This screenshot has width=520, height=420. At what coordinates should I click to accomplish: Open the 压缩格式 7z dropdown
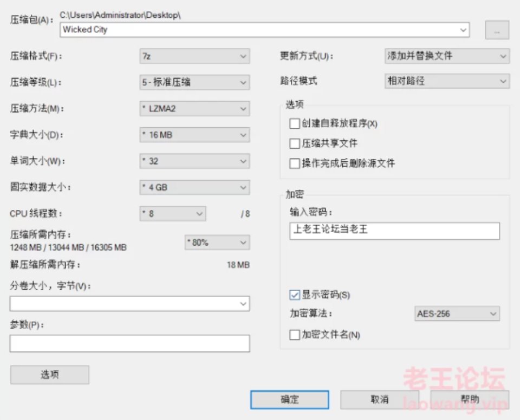pyautogui.click(x=194, y=56)
